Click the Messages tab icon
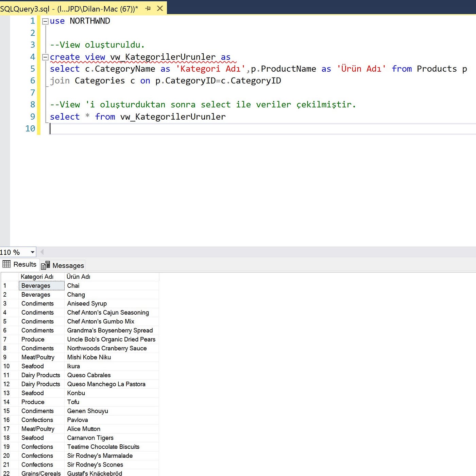 click(x=46, y=265)
